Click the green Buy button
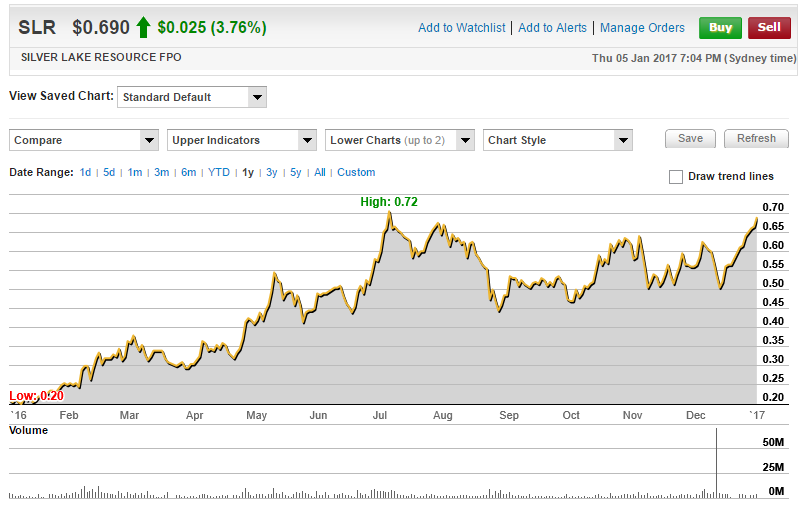 [x=720, y=27]
